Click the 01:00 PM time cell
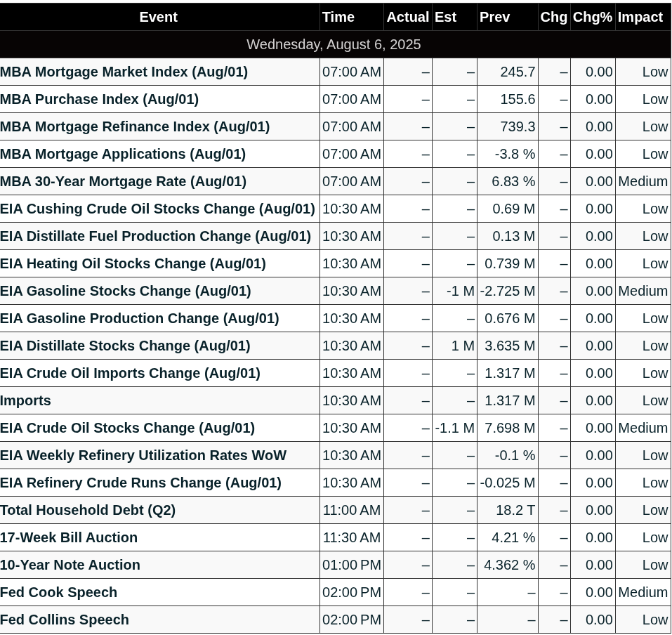The height and width of the screenshot is (635, 672). [351, 565]
